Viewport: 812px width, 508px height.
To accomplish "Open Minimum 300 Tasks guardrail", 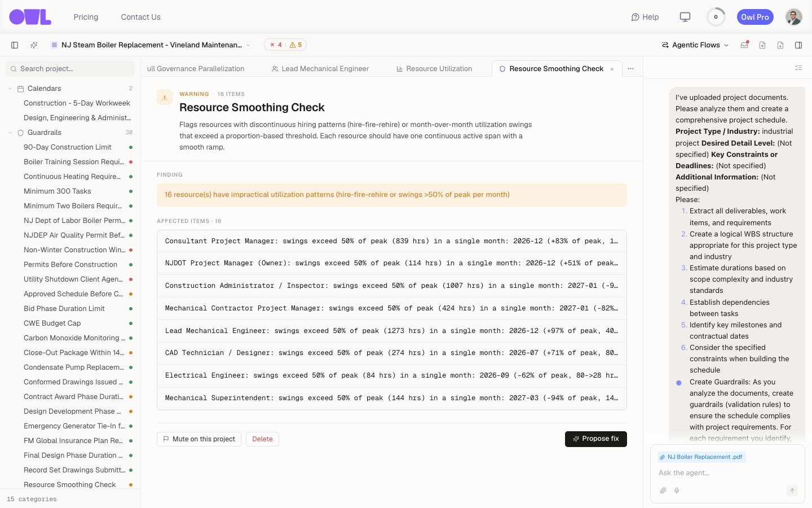I will (58, 191).
